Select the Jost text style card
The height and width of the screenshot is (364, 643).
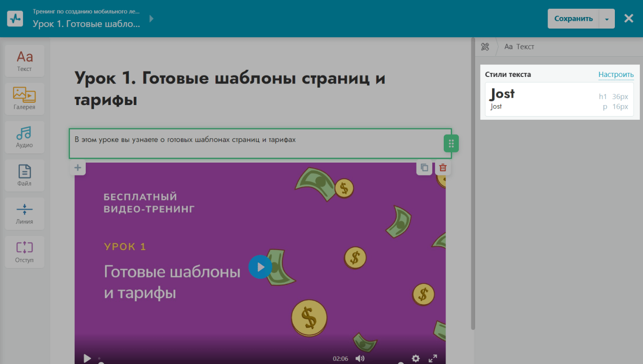point(559,99)
